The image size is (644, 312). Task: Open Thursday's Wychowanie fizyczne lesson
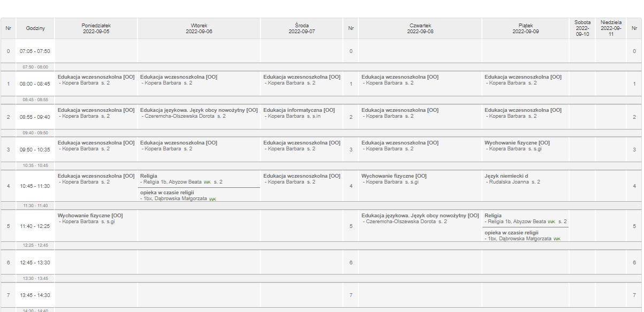tap(394, 176)
